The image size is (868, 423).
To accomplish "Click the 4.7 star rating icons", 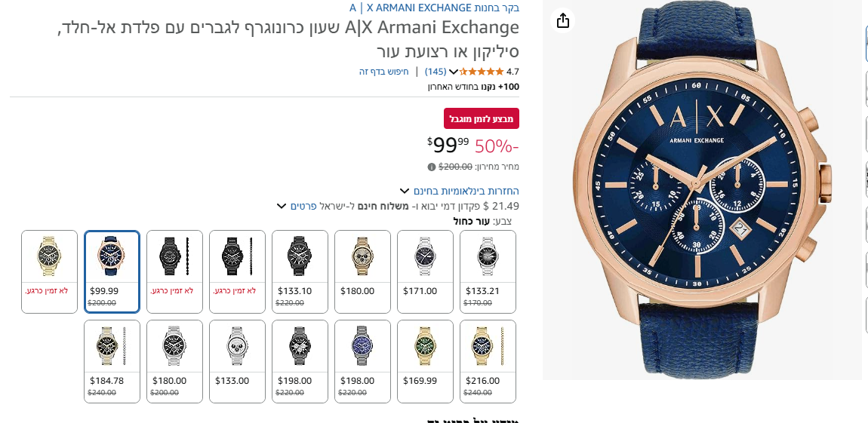I will coord(482,72).
